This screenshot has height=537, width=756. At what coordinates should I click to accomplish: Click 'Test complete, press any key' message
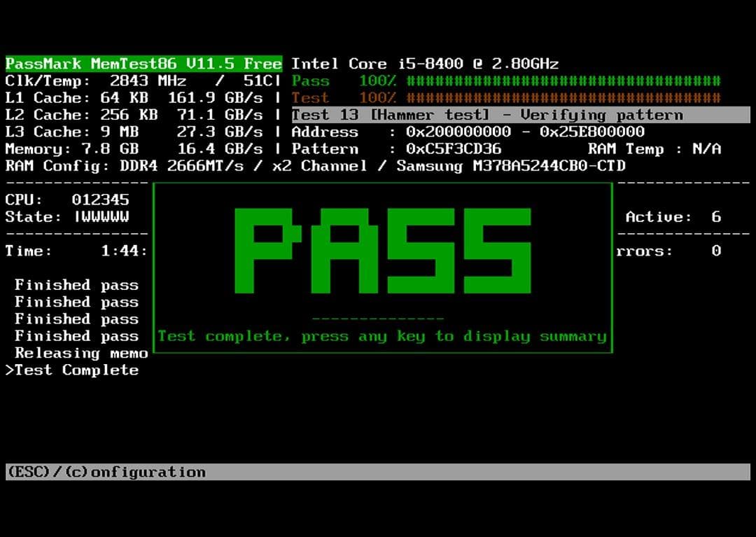pos(381,337)
